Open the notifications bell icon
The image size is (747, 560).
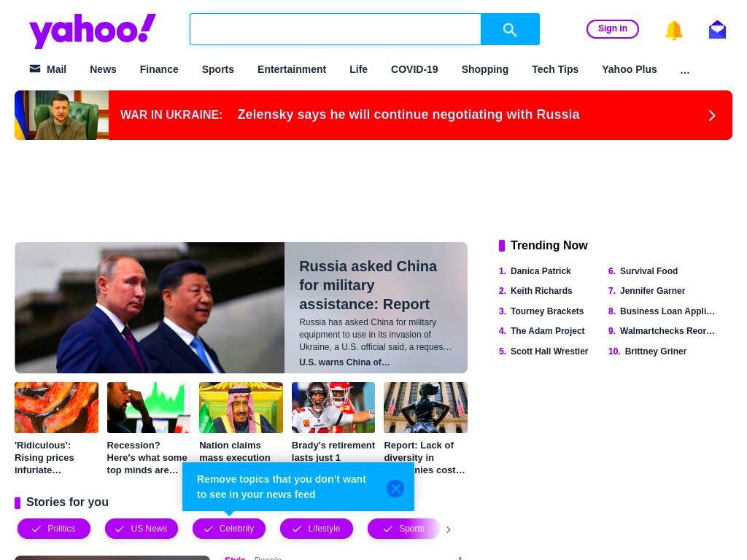673,31
